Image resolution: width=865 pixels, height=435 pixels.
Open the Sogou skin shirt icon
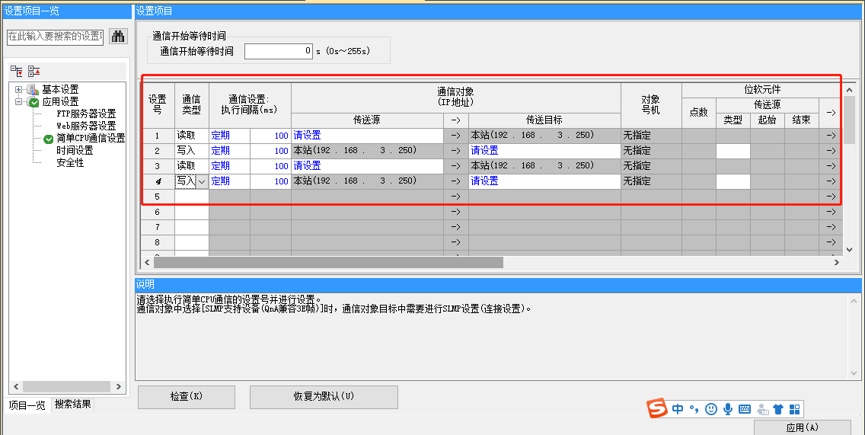coord(778,409)
